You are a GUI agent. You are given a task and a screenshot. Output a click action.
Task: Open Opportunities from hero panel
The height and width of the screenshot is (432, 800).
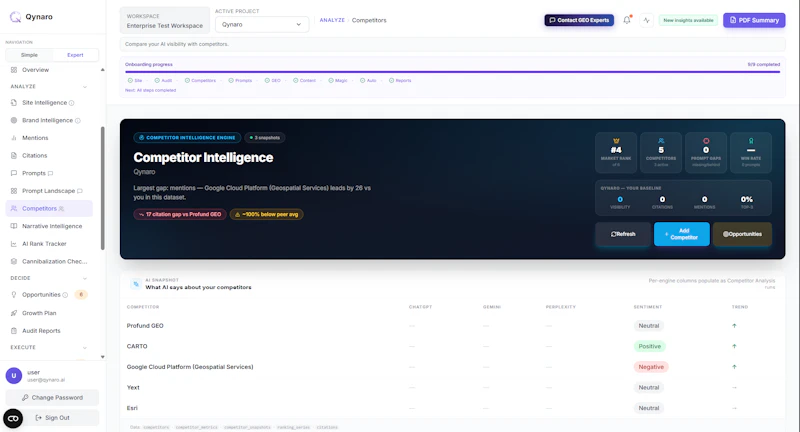coord(742,234)
